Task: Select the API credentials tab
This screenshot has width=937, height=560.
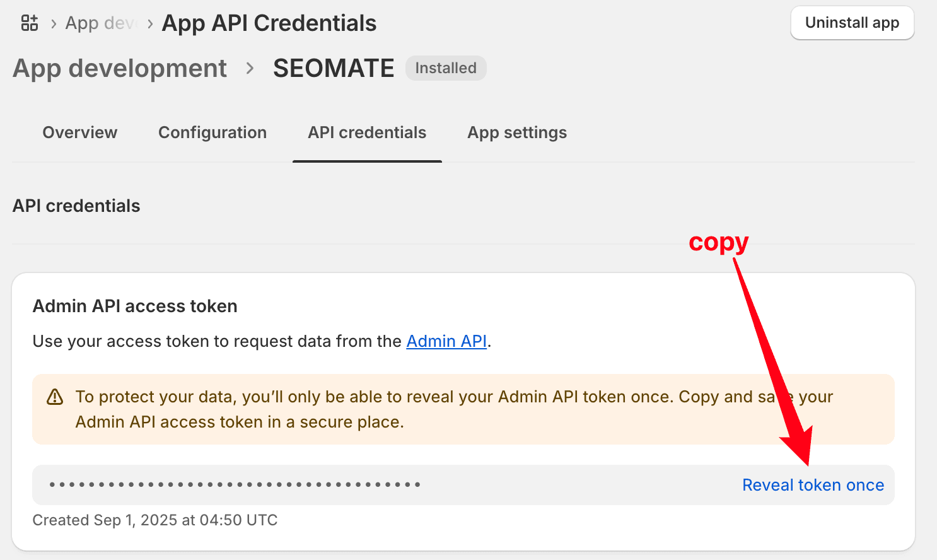Action: point(367,132)
